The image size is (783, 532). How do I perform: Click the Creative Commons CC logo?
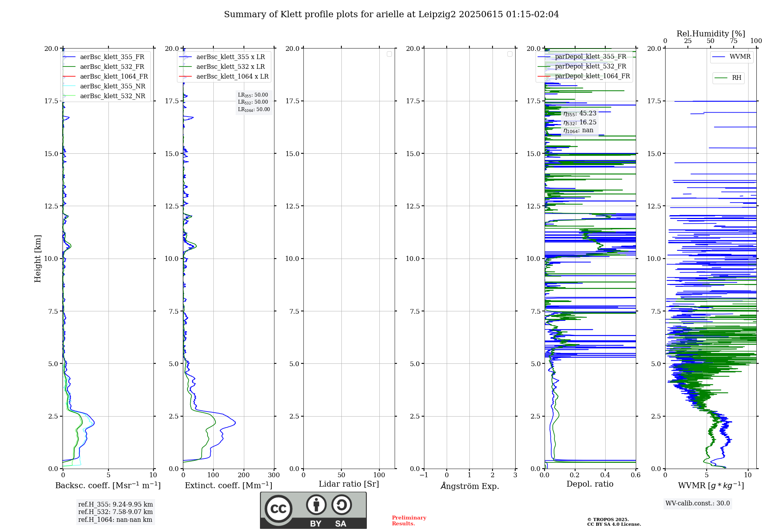pos(278,509)
